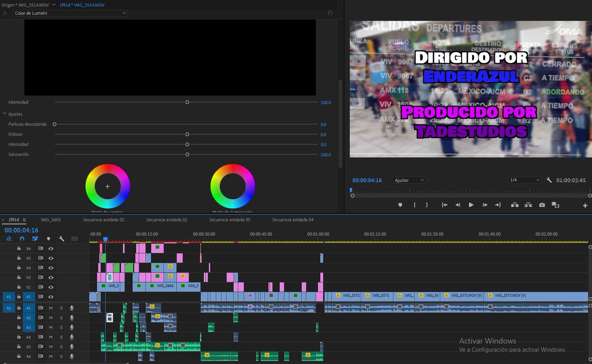Toggle timeline snap magnet icon
The image size is (592, 364).
pyautogui.click(x=22, y=239)
